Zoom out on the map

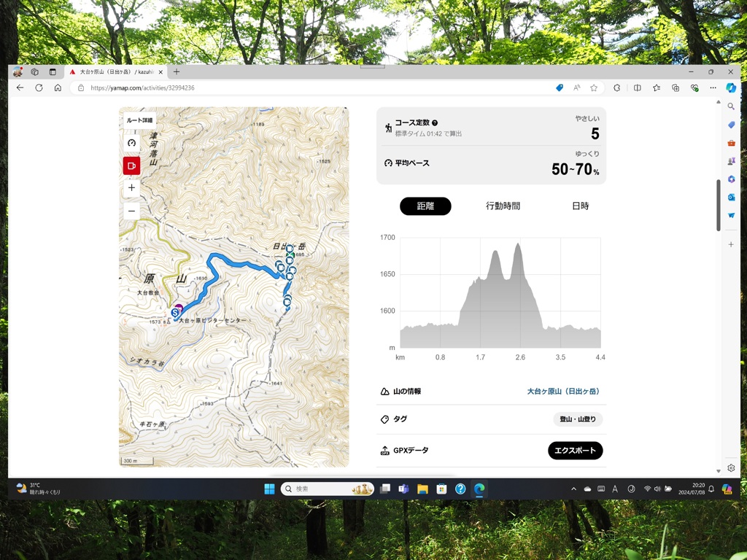131,211
